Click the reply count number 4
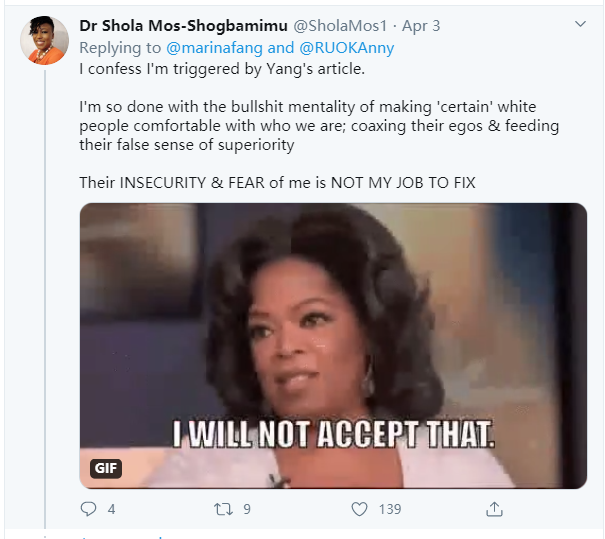605x539 pixels. tap(112, 509)
